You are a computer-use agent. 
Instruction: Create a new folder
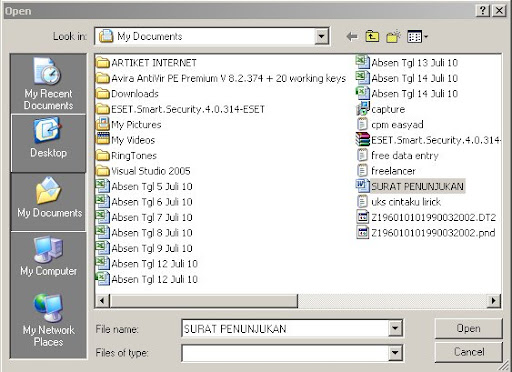point(393,36)
